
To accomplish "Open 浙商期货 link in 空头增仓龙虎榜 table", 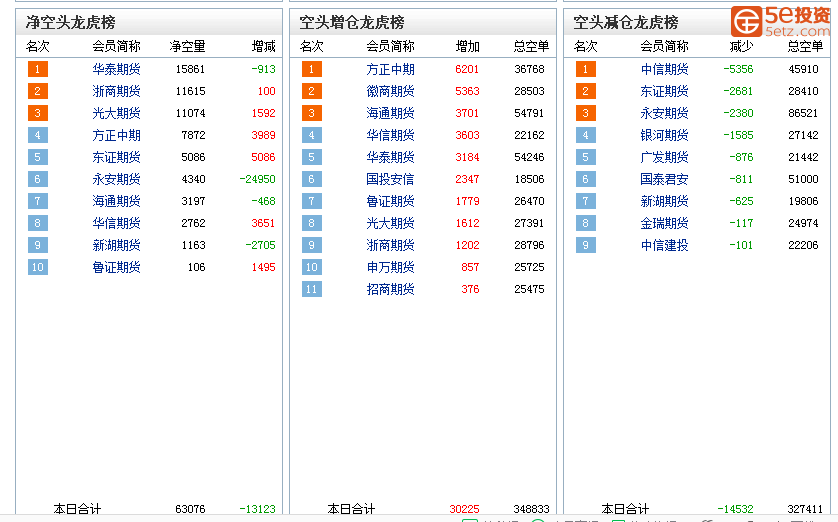I will click(x=390, y=245).
